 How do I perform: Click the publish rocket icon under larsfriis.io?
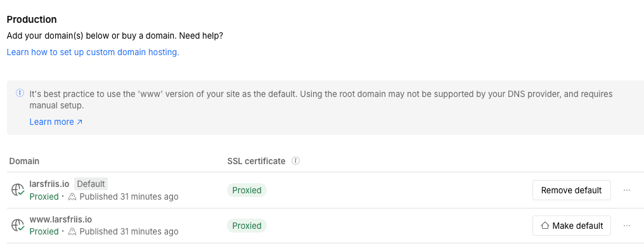tap(72, 196)
